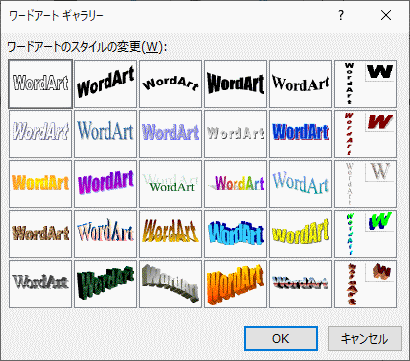Choose the purple magenta slanted WordArt style
Image resolution: width=410 pixels, height=361 pixels.
(105, 184)
